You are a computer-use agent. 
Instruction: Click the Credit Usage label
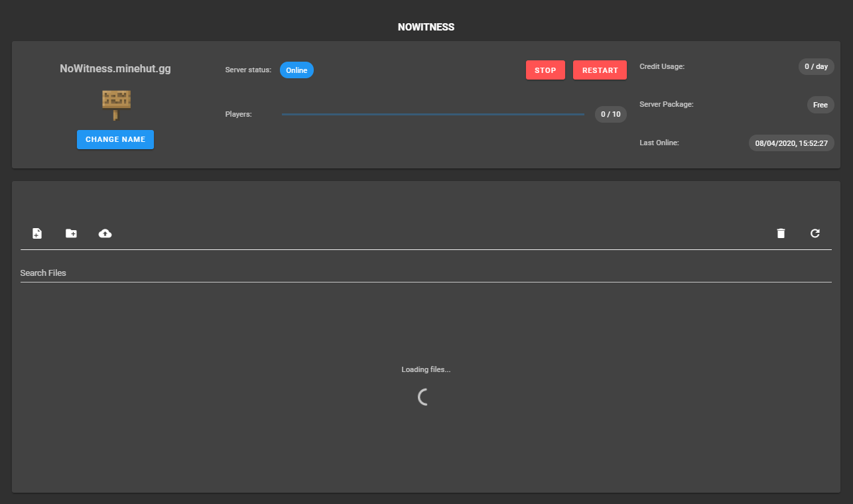tap(662, 66)
